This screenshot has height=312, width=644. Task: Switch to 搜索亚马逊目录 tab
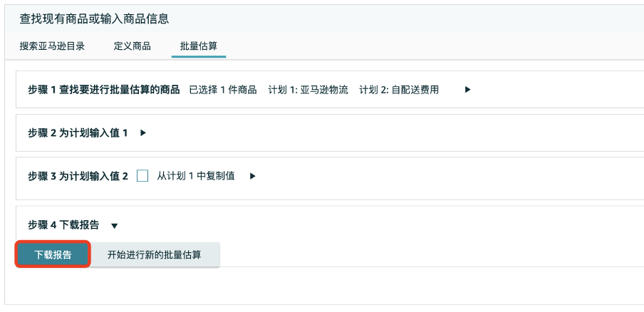(x=52, y=46)
